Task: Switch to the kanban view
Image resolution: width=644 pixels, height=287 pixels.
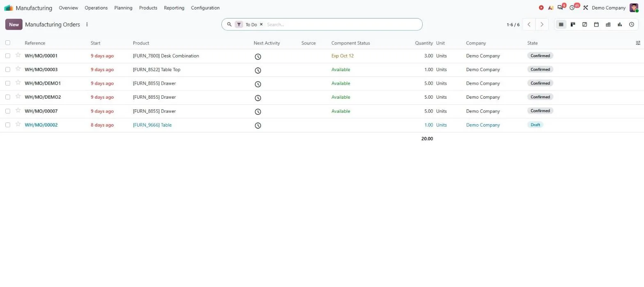Action: point(573,25)
